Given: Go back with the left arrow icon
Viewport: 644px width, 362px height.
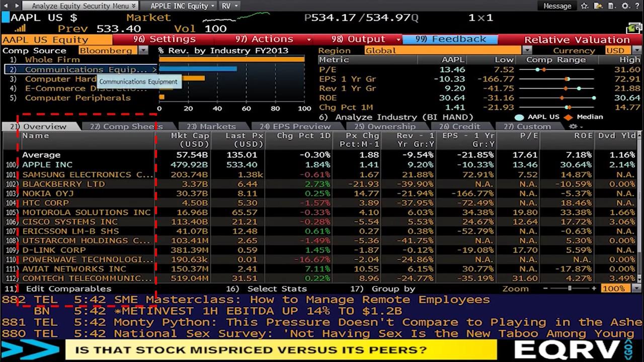Looking at the screenshot, I should tap(6, 6).
